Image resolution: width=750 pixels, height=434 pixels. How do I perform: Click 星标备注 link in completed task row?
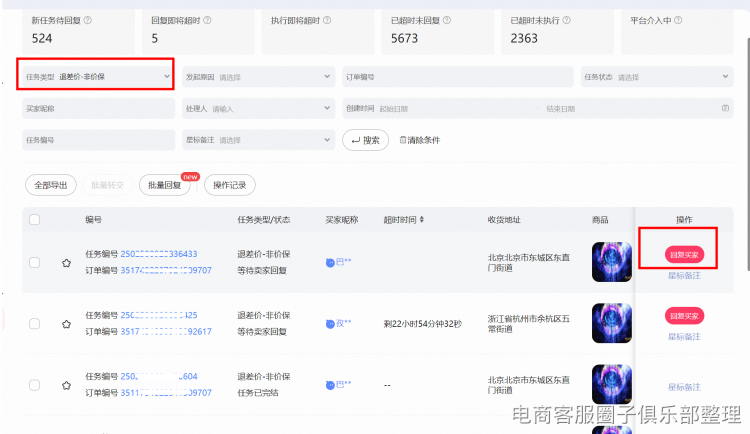tap(684, 387)
